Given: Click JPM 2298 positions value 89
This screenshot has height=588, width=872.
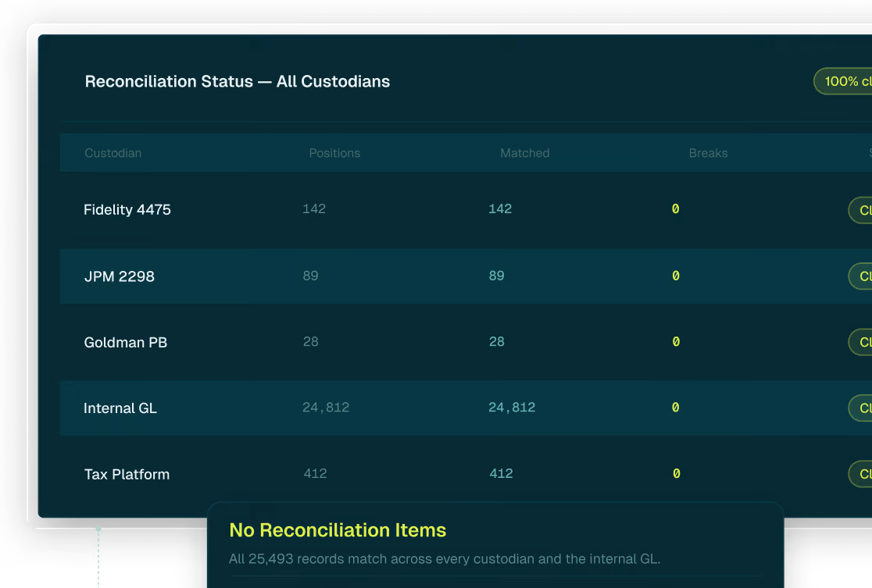Looking at the screenshot, I should click(x=311, y=276).
